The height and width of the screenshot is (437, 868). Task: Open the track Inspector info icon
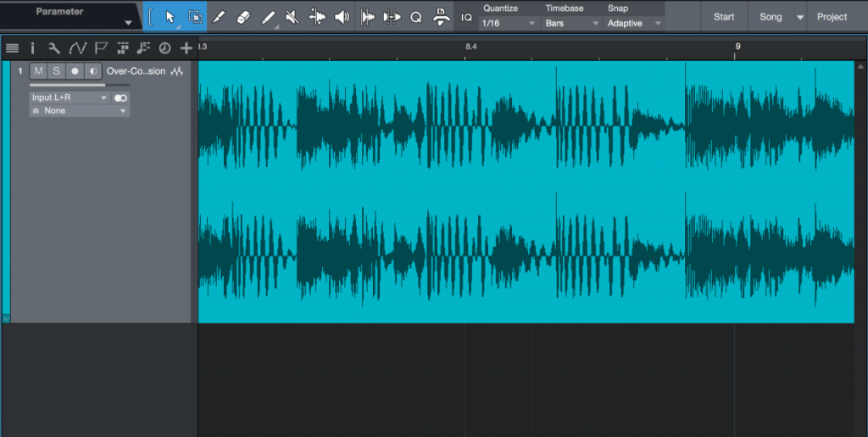[x=32, y=48]
